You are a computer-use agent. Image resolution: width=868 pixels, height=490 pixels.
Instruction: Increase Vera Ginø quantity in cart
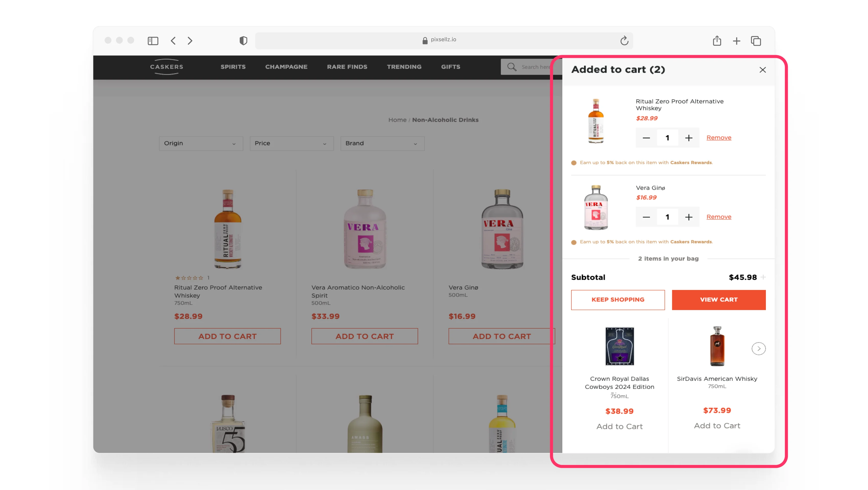(x=689, y=217)
